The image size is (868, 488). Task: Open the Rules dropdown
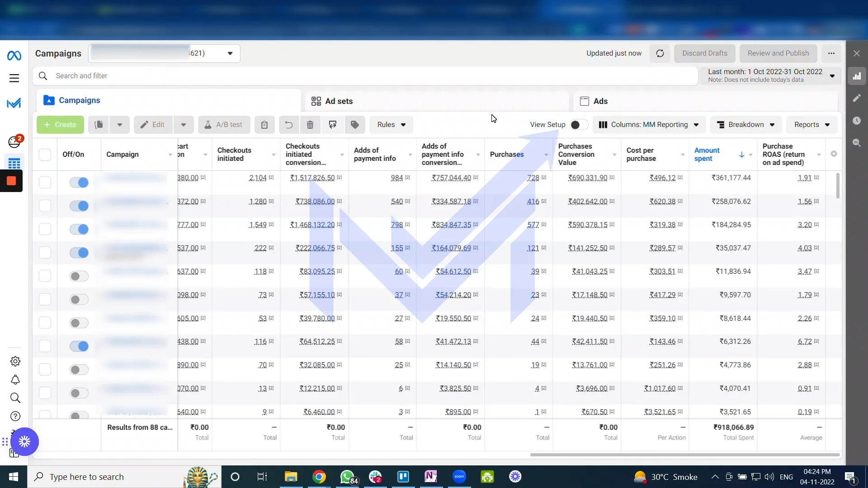point(391,125)
